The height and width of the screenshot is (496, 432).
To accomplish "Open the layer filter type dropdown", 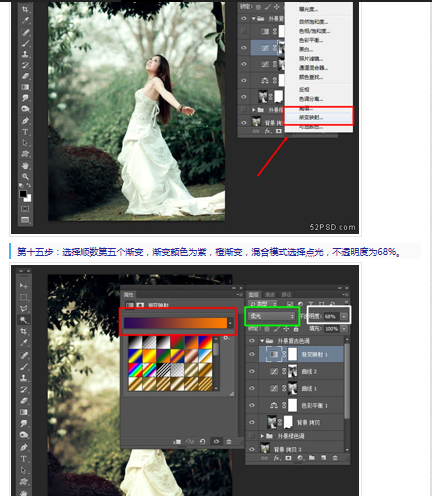I will point(263,304).
